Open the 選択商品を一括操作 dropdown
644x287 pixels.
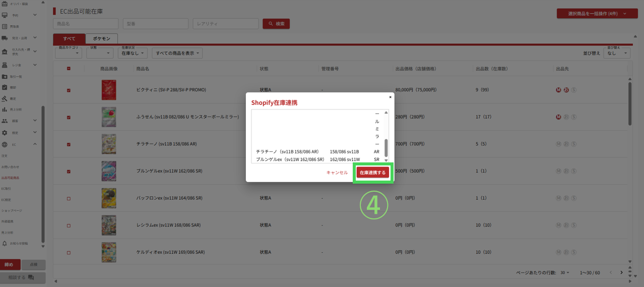pyautogui.click(x=597, y=14)
